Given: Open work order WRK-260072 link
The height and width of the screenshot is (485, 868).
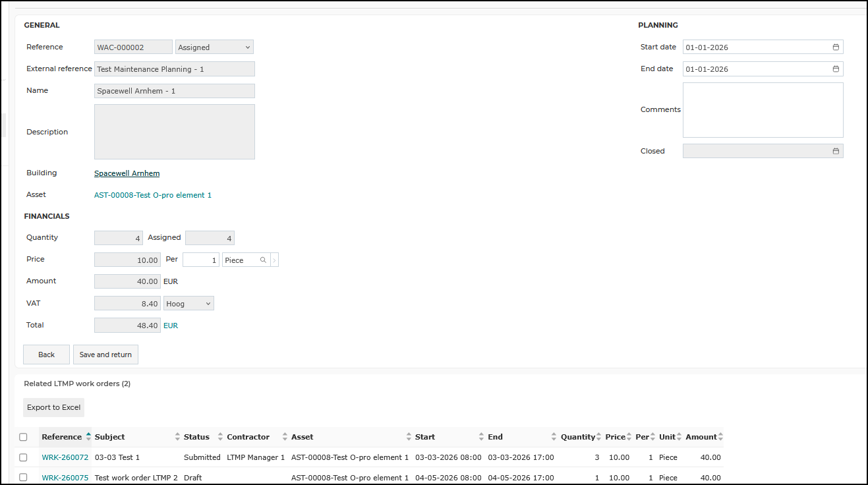Looking at the screenshot, I should [65, 457].
